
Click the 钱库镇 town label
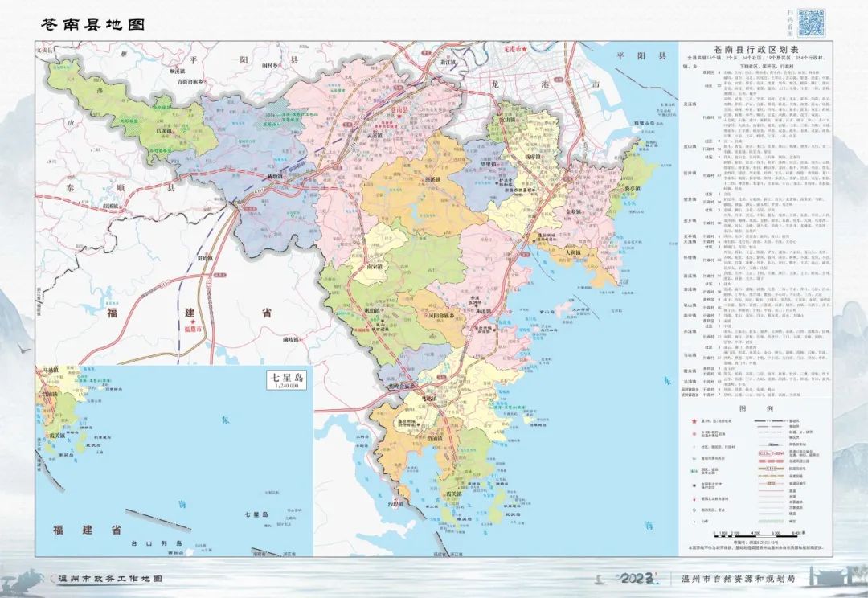tap(533, 158)
